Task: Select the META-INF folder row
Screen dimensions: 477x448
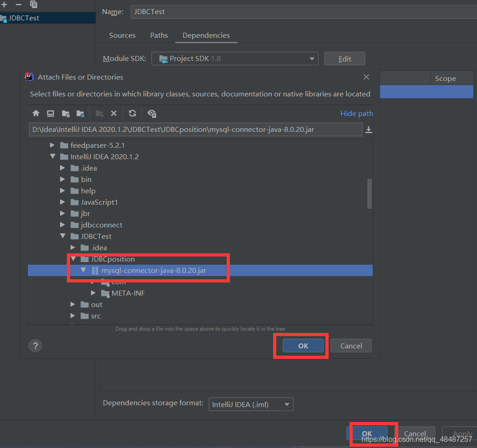Action: coord(200,293)
